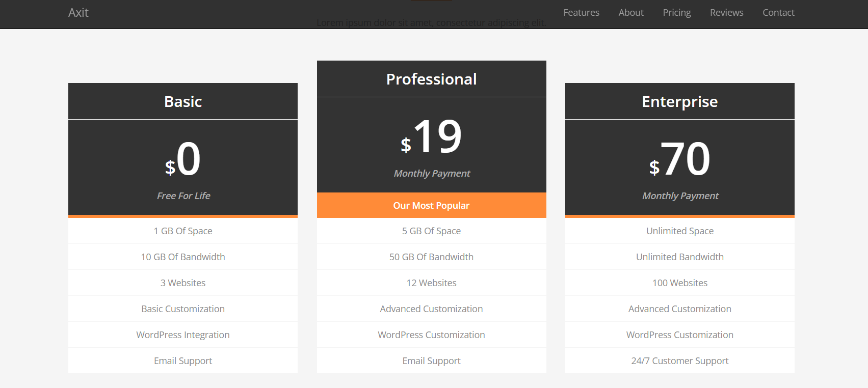
Task: Click Unlimited Bandwidth in Enterprise plan
Action: tap(679, 257)
